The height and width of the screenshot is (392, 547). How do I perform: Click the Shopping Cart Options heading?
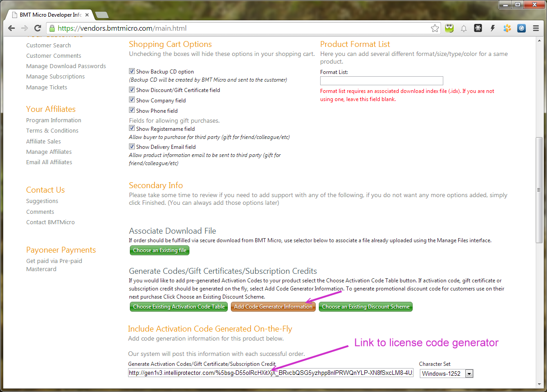point(170,44)
